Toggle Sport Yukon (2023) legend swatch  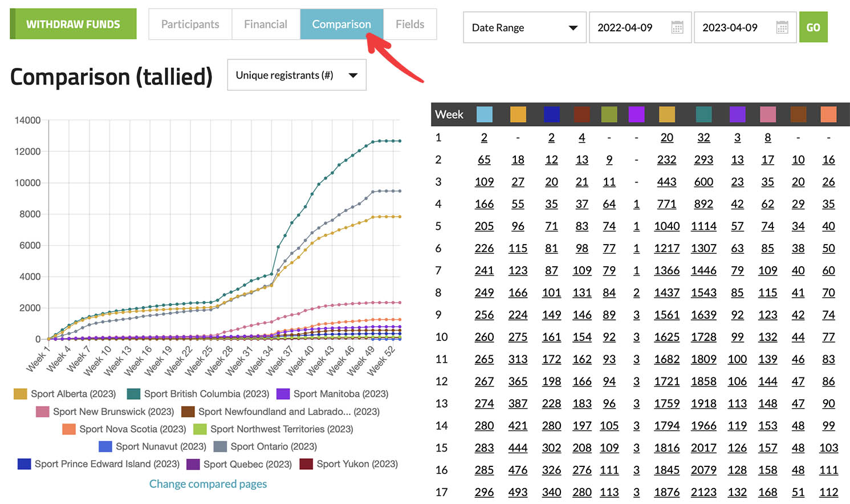tap(306, 464)
